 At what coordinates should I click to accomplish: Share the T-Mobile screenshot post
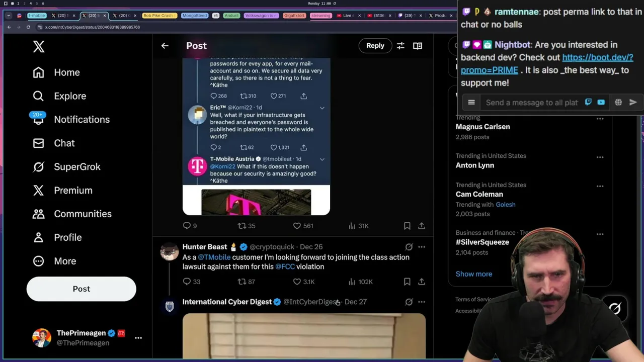422,226
